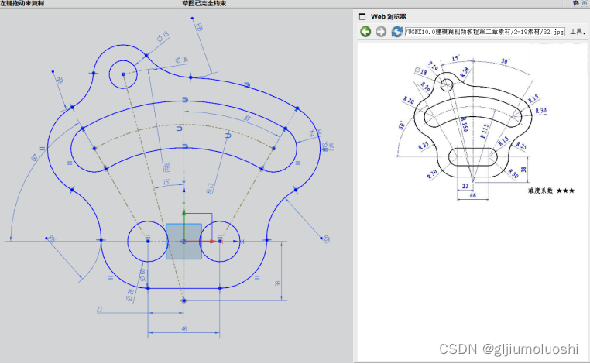
Task: Select the 30° angular dimension
Action: click(247, 118)
